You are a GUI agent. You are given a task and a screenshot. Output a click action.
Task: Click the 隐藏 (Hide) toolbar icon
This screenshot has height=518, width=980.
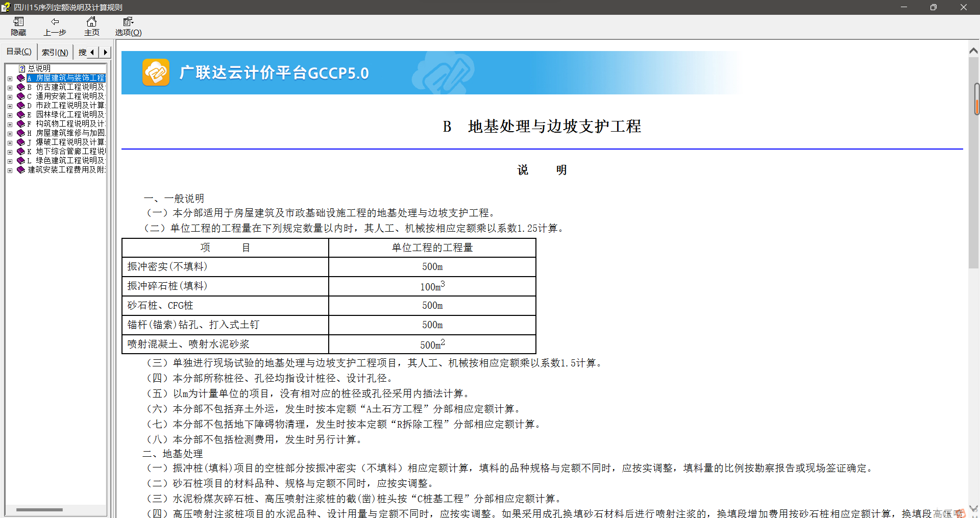(x=19, y=21)
